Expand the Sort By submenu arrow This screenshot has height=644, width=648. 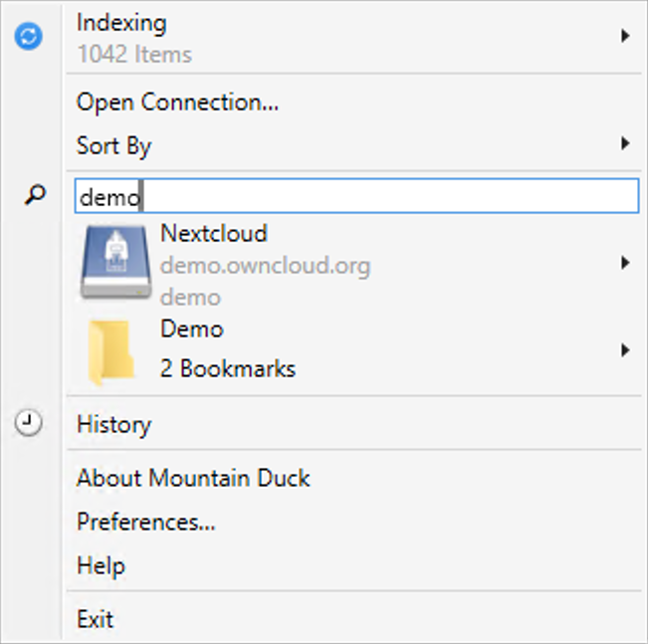[x=625, y=144]
